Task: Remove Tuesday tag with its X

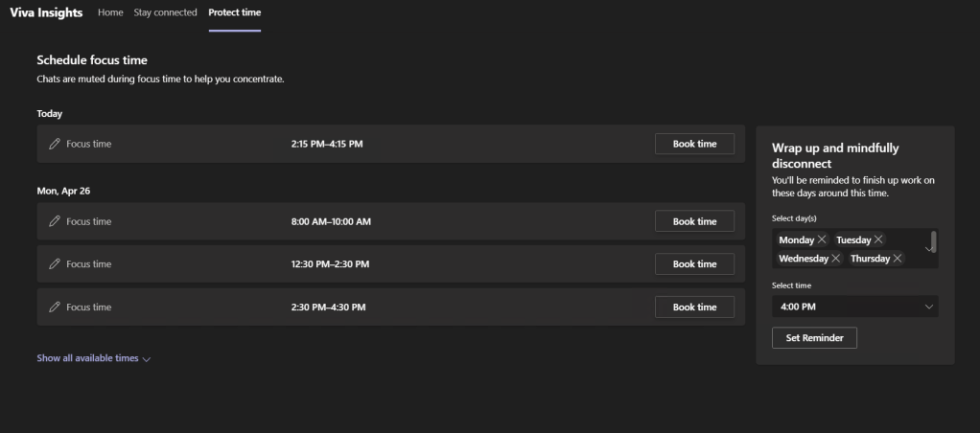Action: [878, 239]
